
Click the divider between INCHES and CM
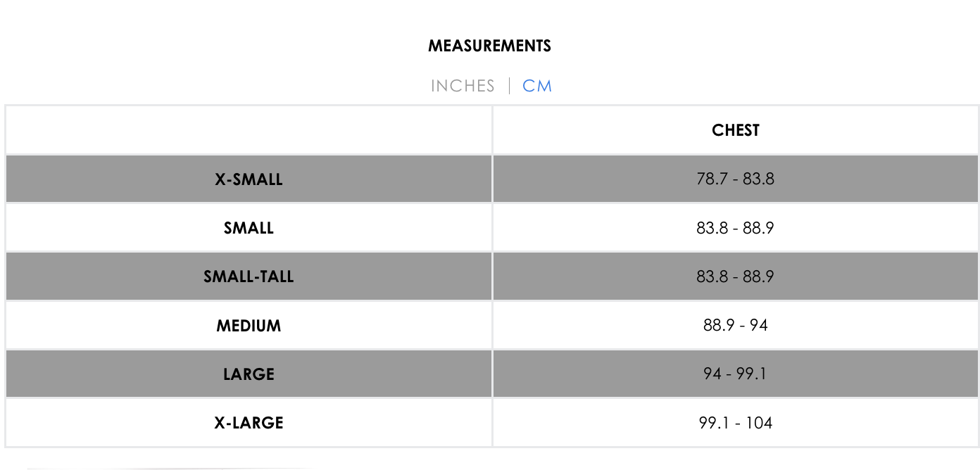pos(509,86)
